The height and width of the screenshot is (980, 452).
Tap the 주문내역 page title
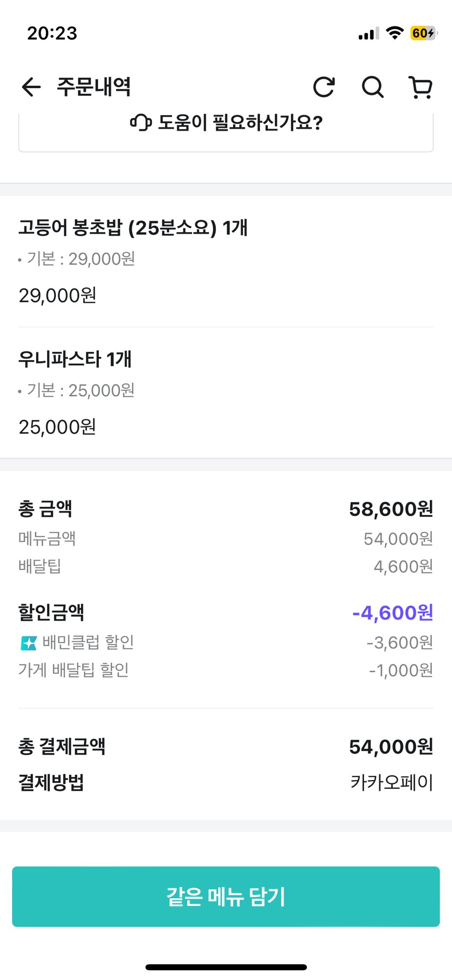click(x=94, y=87)
